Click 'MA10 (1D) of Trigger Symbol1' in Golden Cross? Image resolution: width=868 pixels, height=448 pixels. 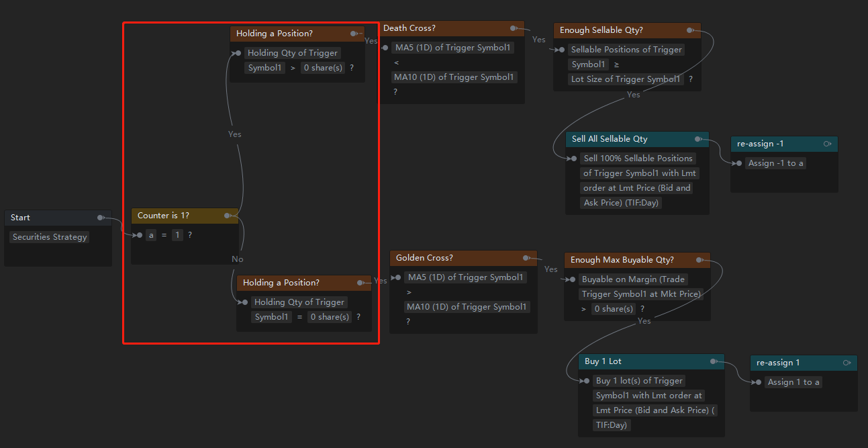click(x=467, y=307)
